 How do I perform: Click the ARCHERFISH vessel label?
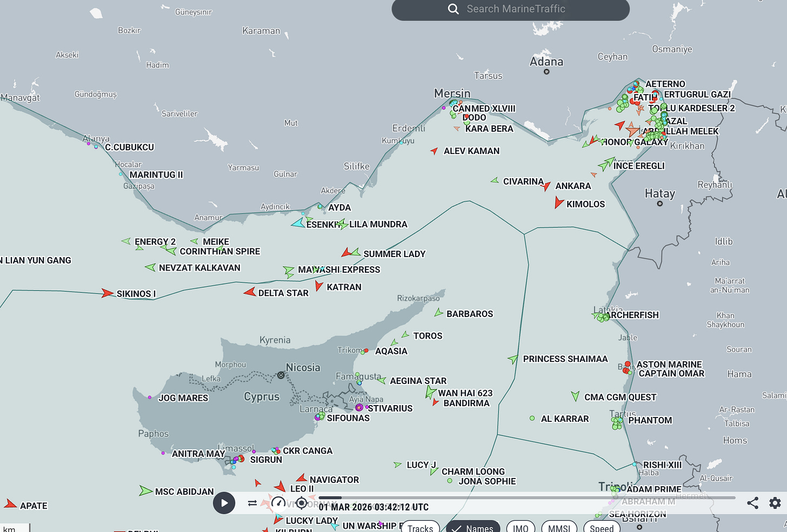632,315
